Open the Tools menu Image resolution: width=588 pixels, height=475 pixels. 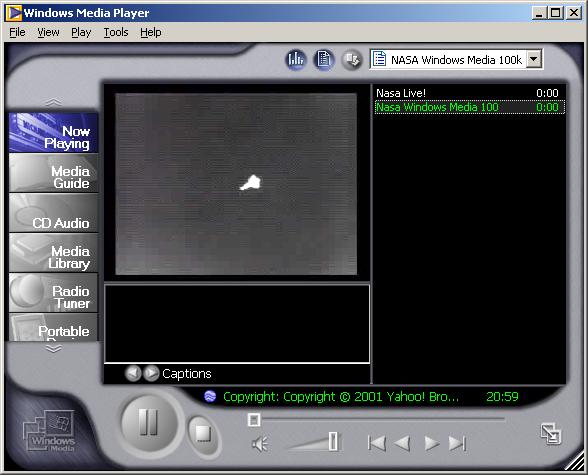click(116, 33)
